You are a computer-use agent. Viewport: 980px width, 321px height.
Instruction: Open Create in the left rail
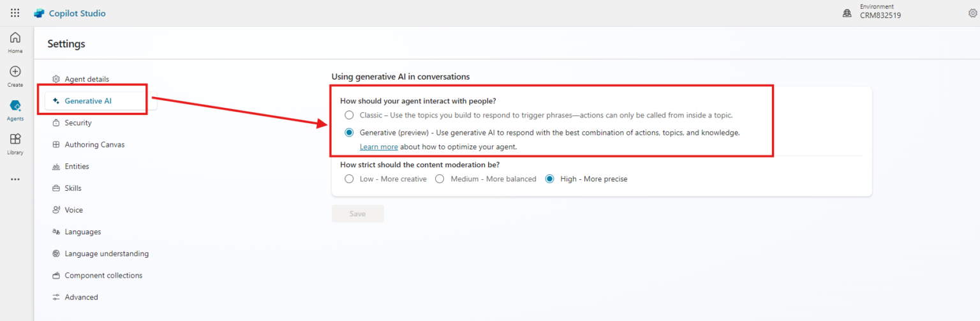(x=15, y=76)
